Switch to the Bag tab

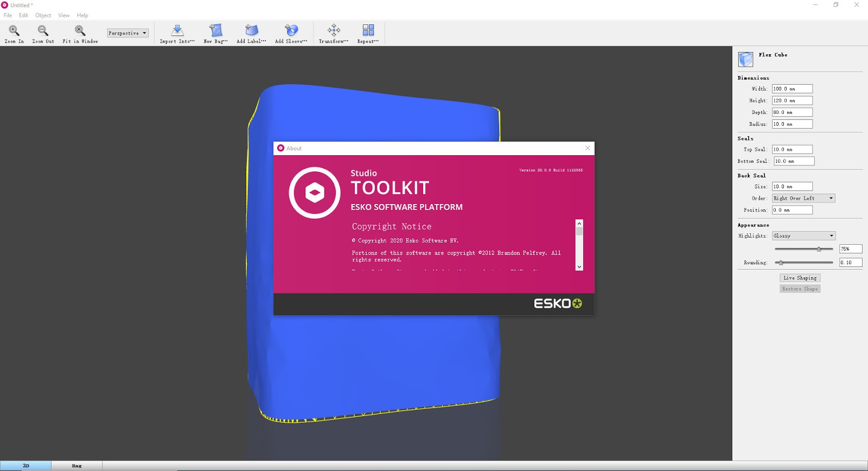coord(76,466)
